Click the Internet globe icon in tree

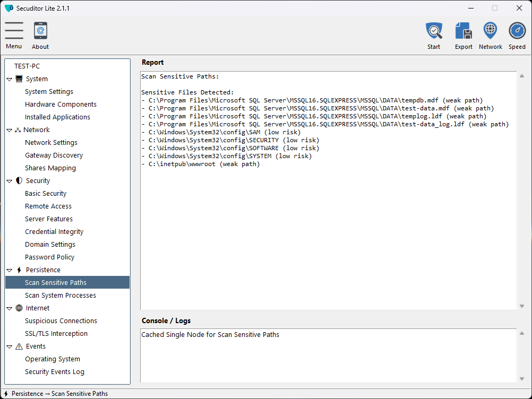pyautogui.click(x=19, y=308)
